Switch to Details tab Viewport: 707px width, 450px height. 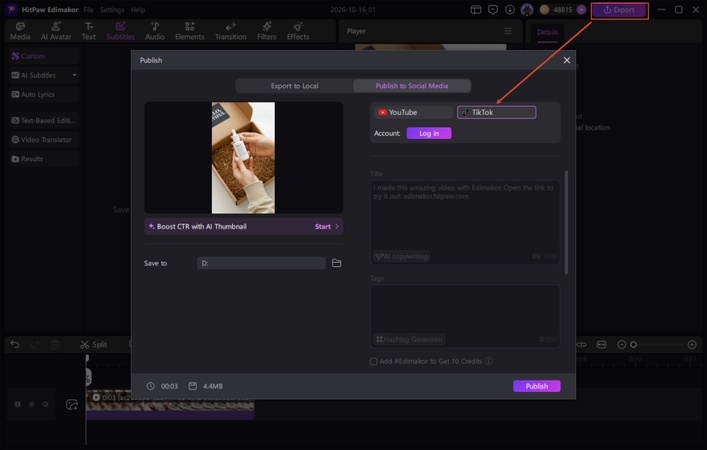(x=547, y=32)
